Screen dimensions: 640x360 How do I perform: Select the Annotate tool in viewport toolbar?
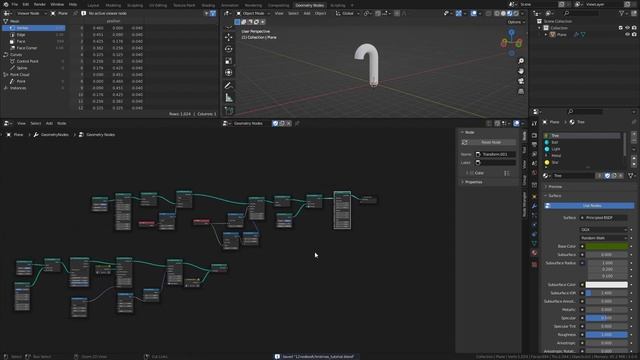tap(229, 85)
